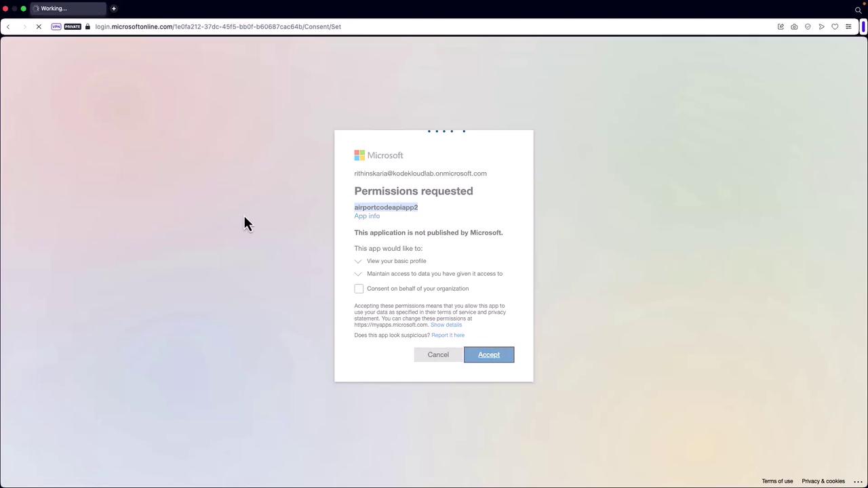The width and height of the screenshot is (868, 488).
Task: Go forward to the next page
Action: 24,26
